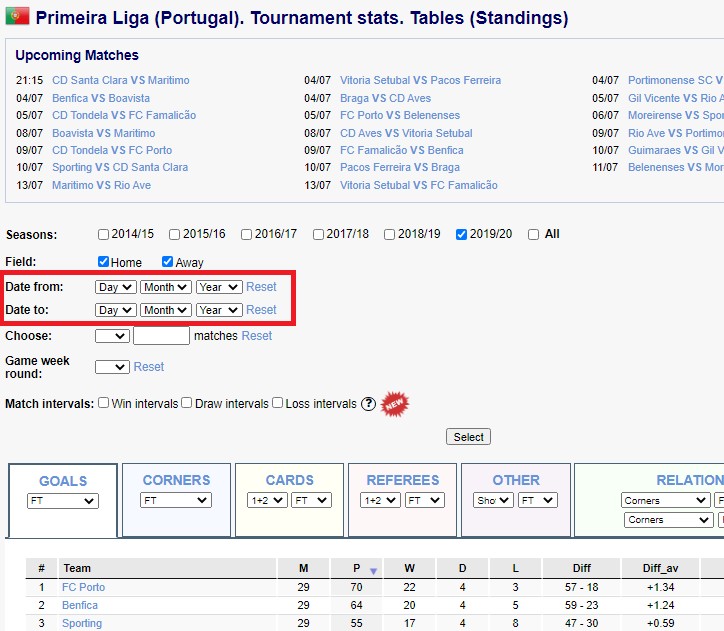Click the red NEW badge icon

click(395, 404)
